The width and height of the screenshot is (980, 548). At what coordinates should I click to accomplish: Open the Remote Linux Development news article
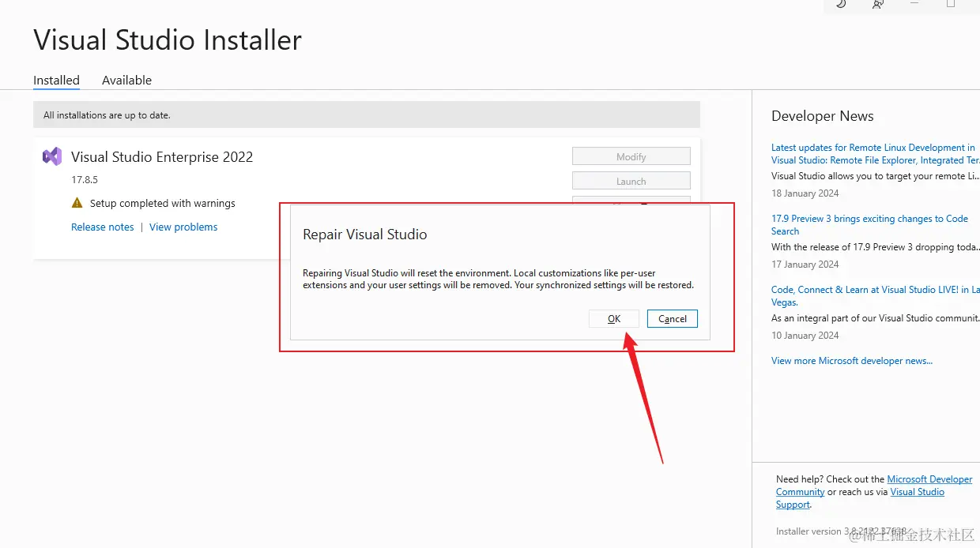[x=876, y=154]
